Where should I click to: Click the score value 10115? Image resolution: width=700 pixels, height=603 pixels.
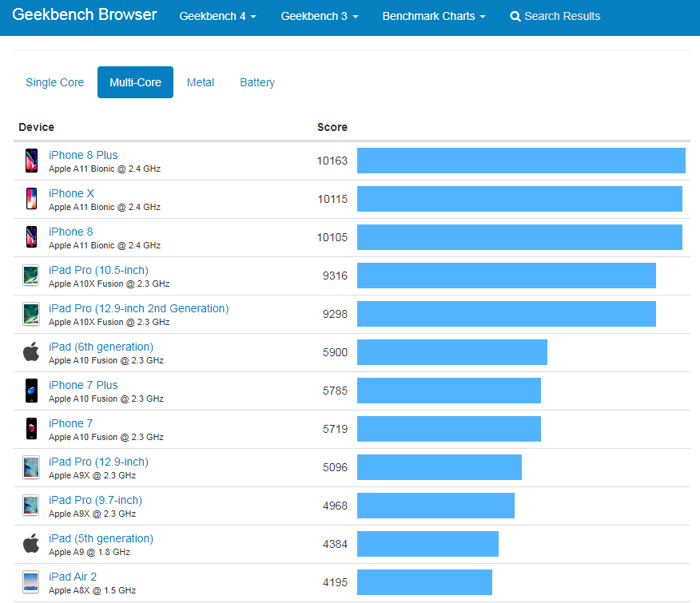point(332,199)
